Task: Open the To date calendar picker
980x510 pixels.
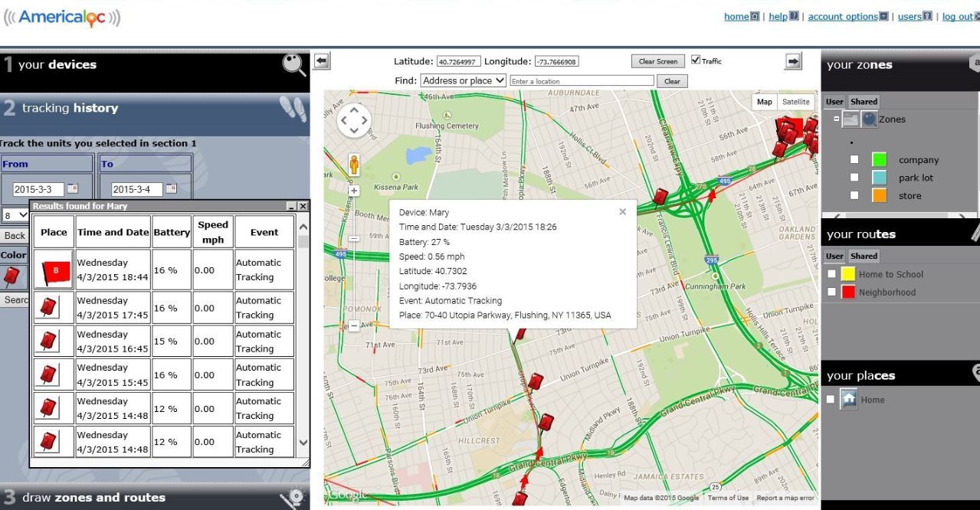Action: tap(171, 189)
